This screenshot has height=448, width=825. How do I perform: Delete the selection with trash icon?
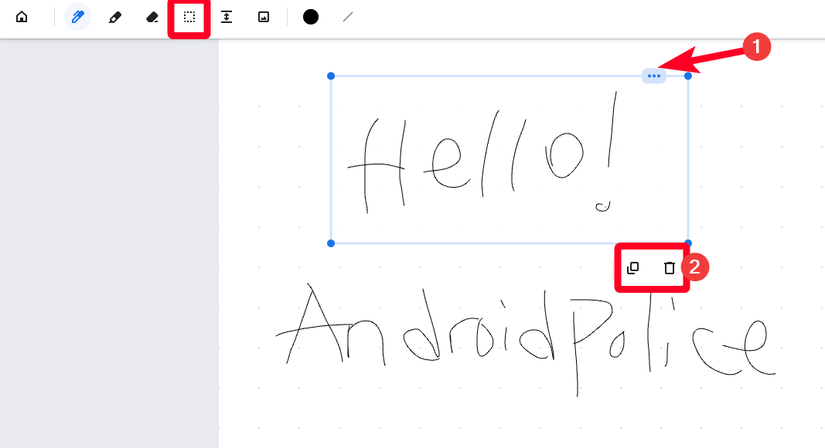point(669,268)
